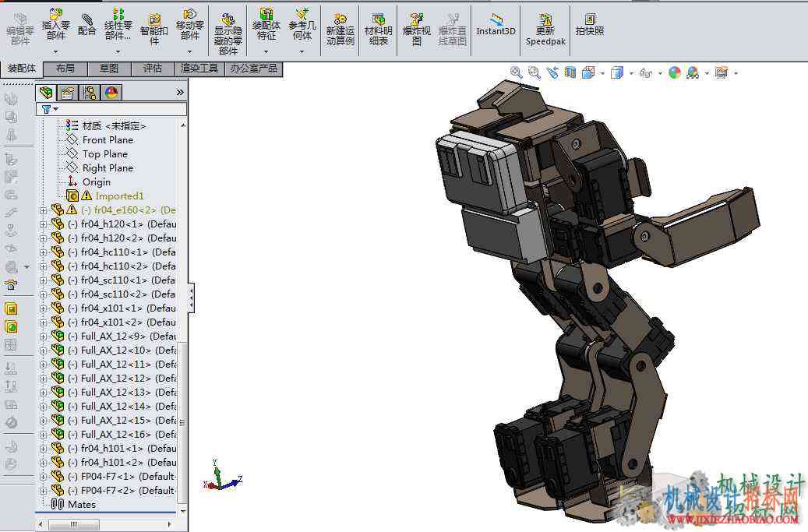This screenshot has width=808, height=532.
Task: Select the Mates folder
Action: (81, 504)
